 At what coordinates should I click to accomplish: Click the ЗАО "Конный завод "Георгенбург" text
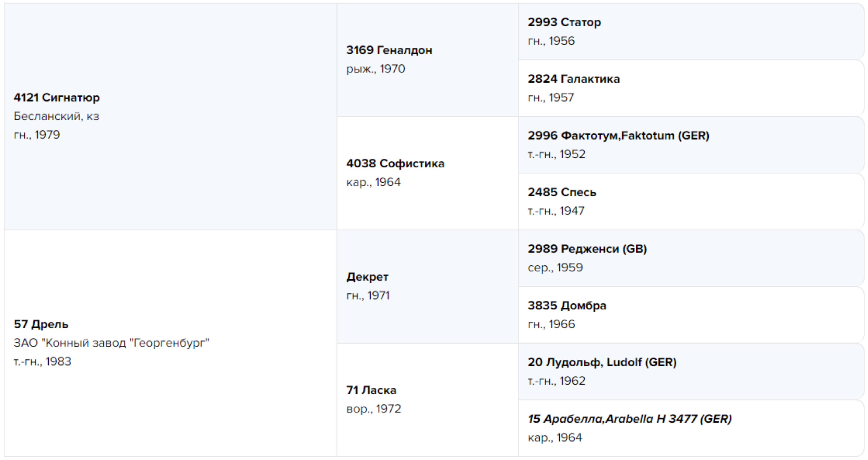(111, 343)
